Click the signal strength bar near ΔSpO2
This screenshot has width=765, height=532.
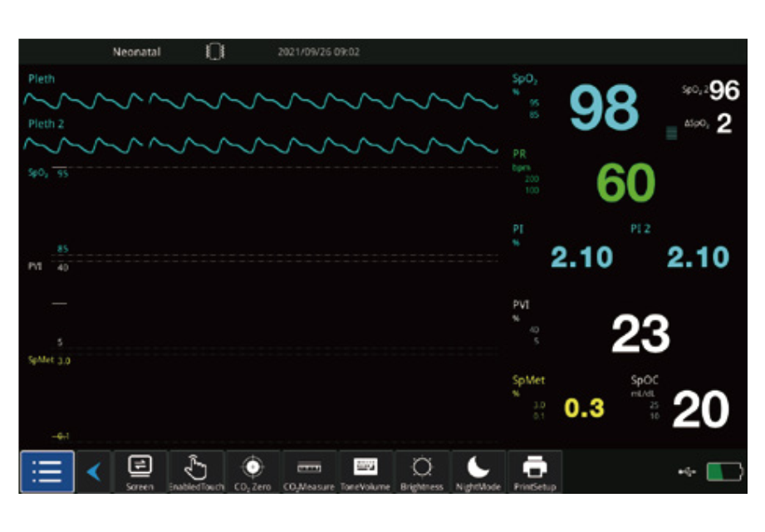point(671,133)
